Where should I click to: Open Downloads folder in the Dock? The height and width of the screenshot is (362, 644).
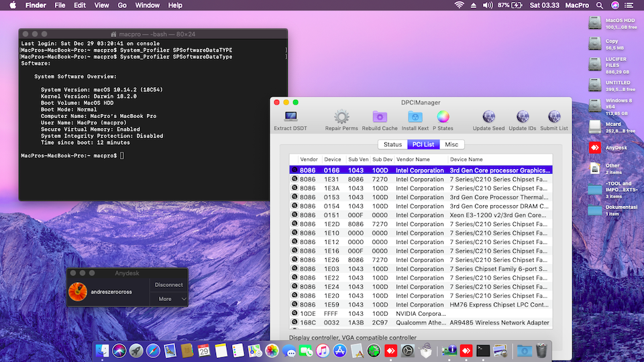(x=524, y=351)
